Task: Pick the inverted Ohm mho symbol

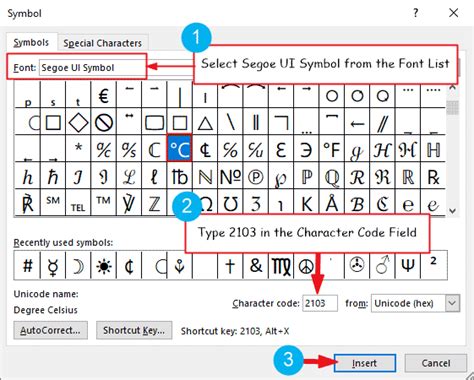Action: [x=230, y=202]
